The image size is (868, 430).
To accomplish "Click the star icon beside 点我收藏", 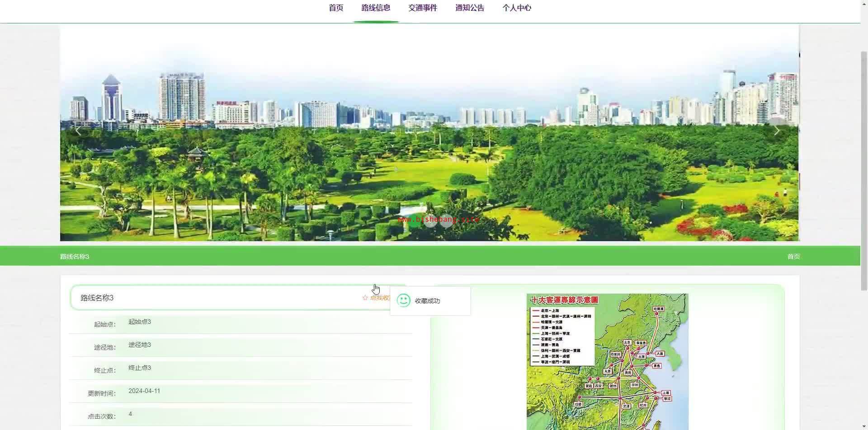I will (365, 298).
